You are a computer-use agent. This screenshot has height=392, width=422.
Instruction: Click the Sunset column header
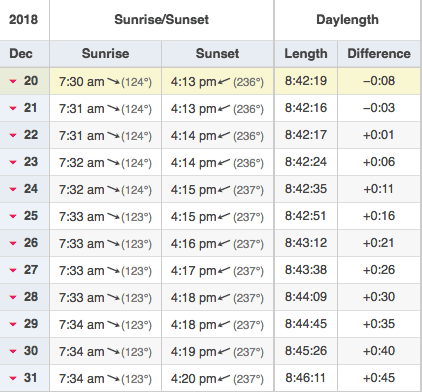(x=217, y=54)
